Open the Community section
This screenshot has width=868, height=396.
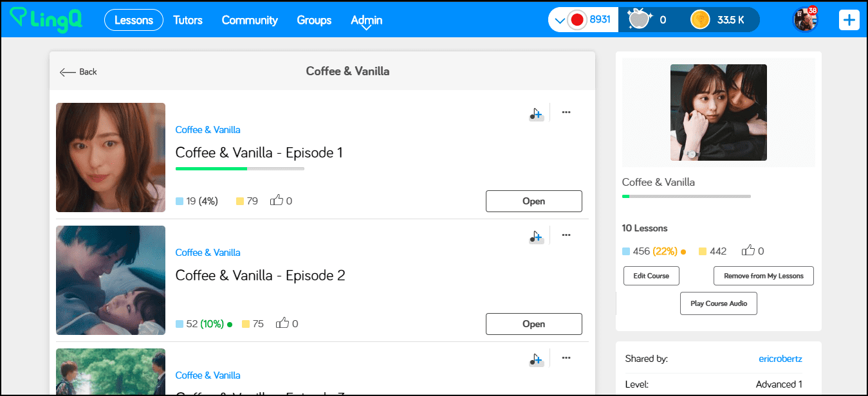coord(250,20)
